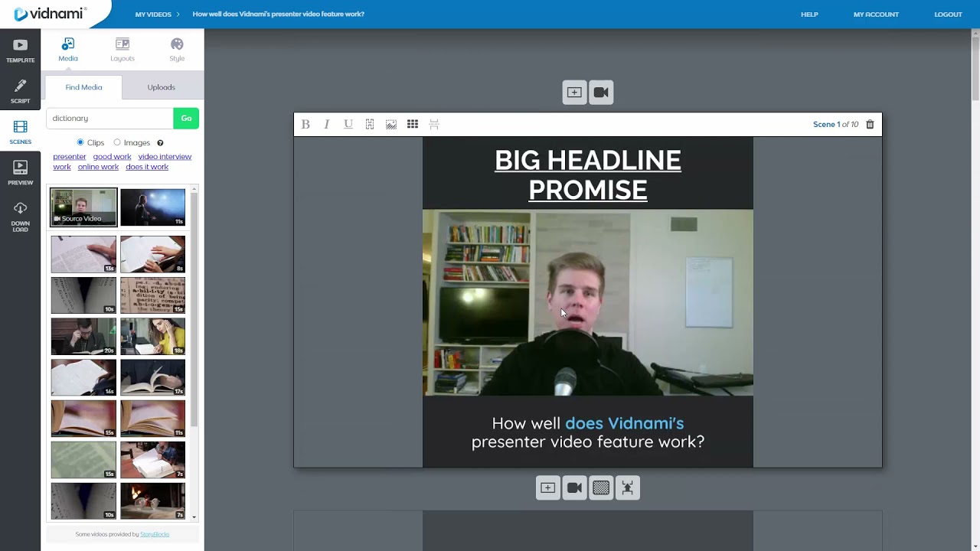Open the Template section in sidebar
Image resolution: width=980 pixels, height=551 pixels.
click(20, 51)
